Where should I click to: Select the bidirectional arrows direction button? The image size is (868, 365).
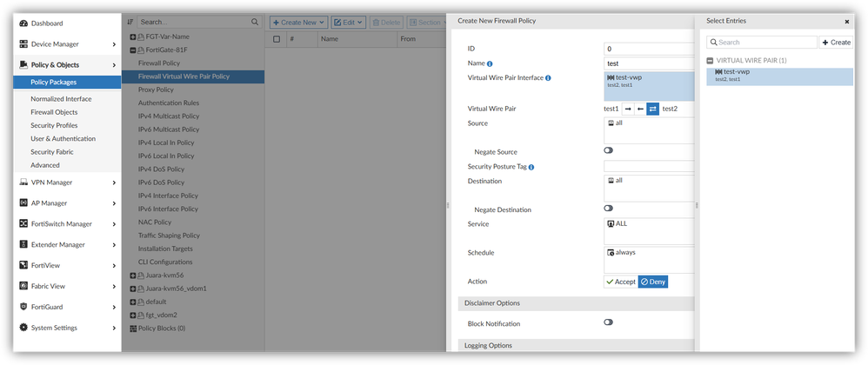click(653, 109)
